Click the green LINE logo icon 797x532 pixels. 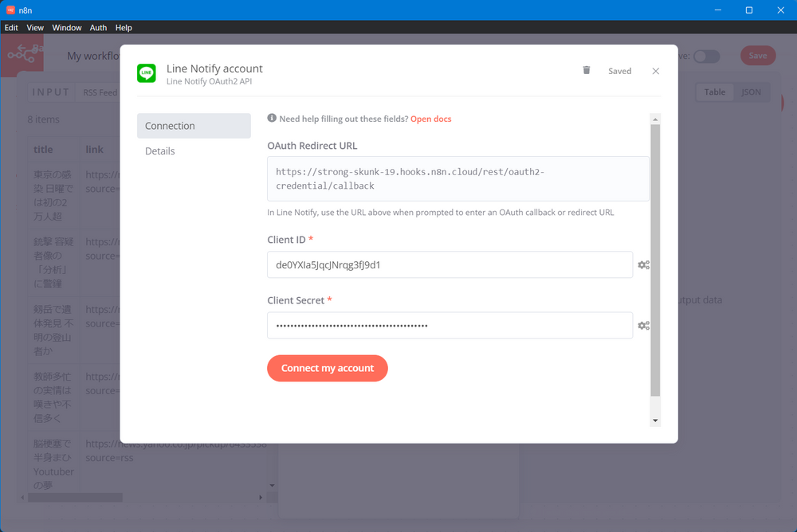(147, 73)
